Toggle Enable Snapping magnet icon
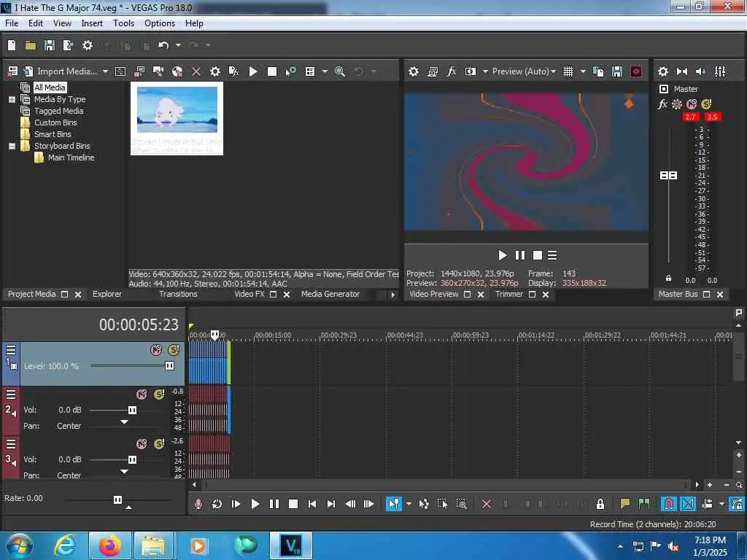The width and height of the screenshot is (747, 560). pyautogui.click(x=668, y=504)
